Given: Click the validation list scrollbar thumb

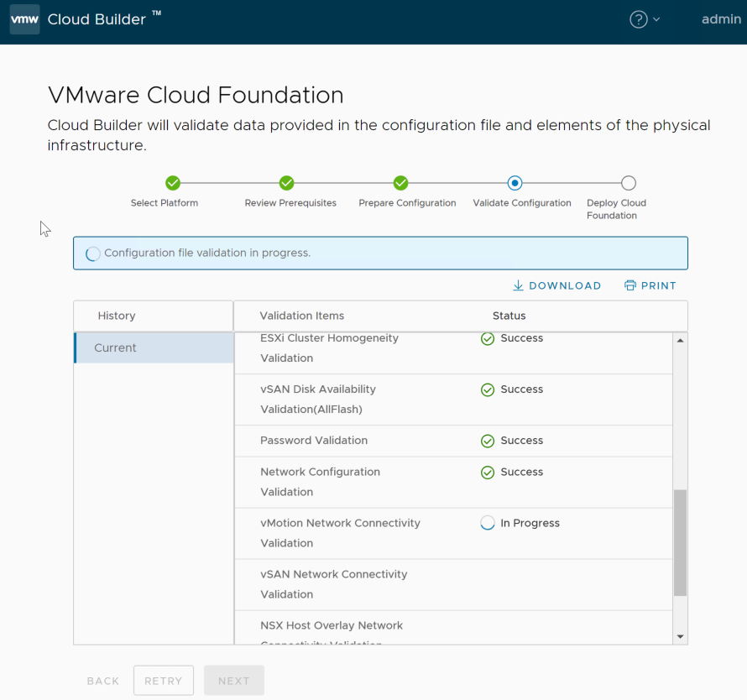Looking at the screenshot, I should (x=681, y=543).
